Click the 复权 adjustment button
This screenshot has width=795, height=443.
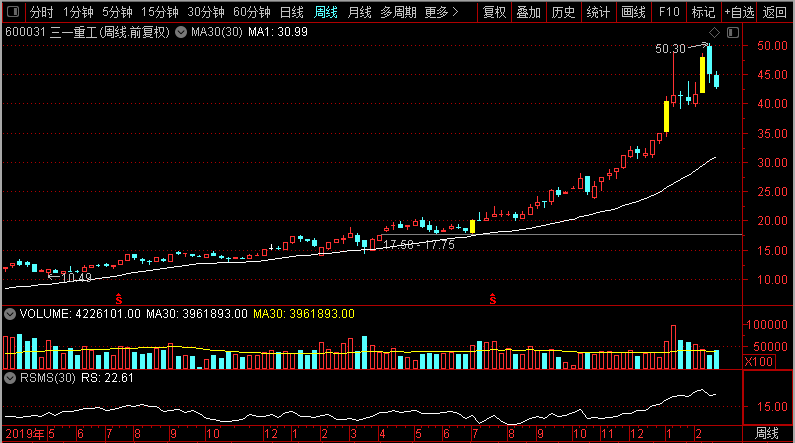click(494, 12)
